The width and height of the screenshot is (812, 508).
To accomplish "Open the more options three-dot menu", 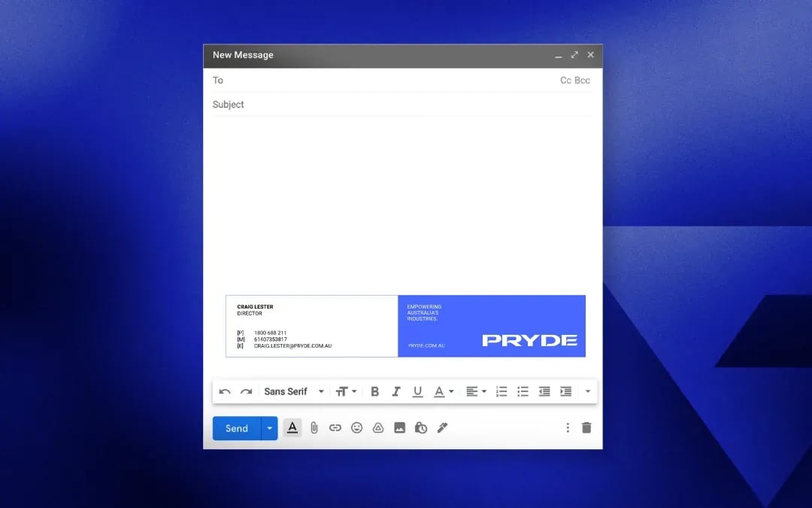I will click(568, 427).
